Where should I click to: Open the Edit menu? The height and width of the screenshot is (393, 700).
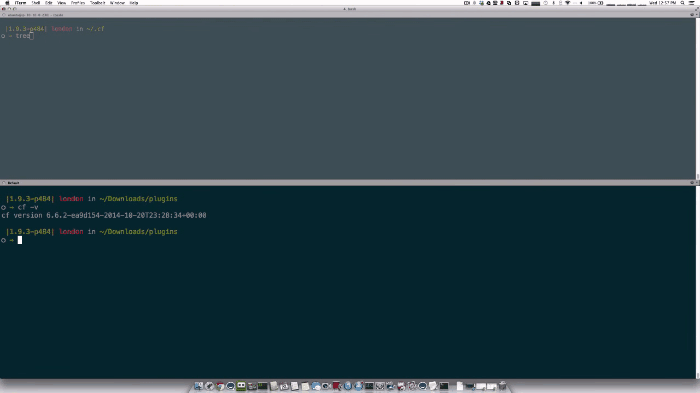[x=49, y=3]
